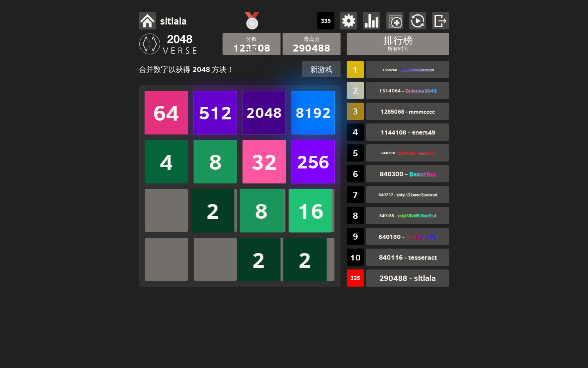Open the statistics bar chart icon

[x=372, y=21]
